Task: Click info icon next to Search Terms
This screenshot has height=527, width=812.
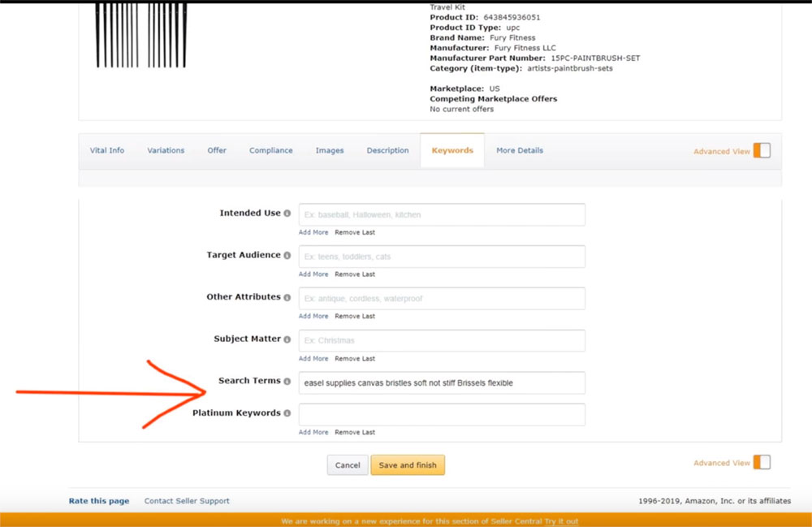Action: (x=287, y=382)
